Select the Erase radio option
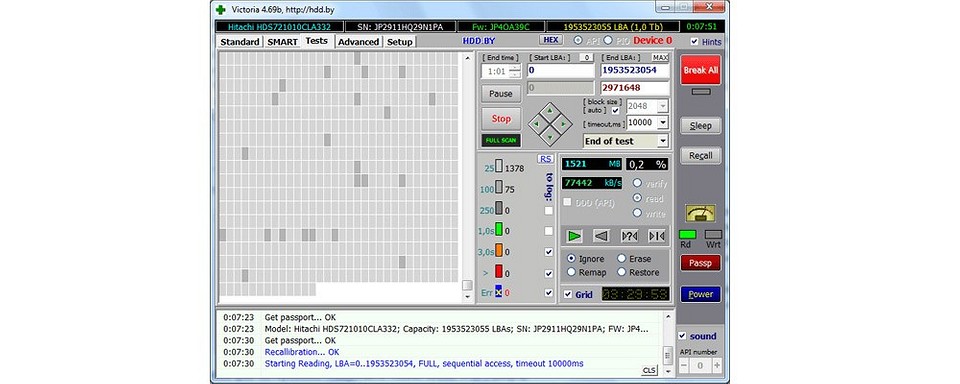 621,259
